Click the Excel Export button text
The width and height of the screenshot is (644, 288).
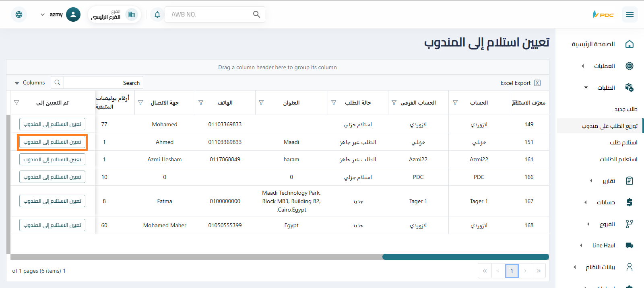point(516,83)
